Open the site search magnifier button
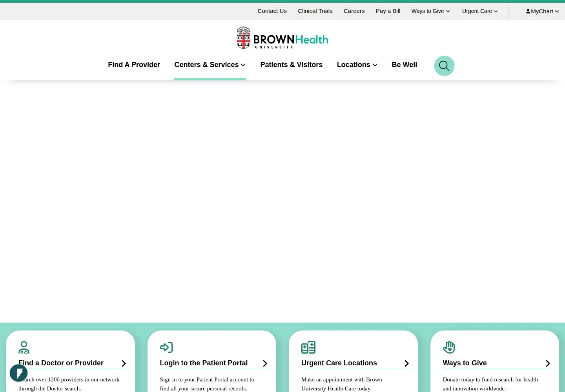 tap(444, 66)
